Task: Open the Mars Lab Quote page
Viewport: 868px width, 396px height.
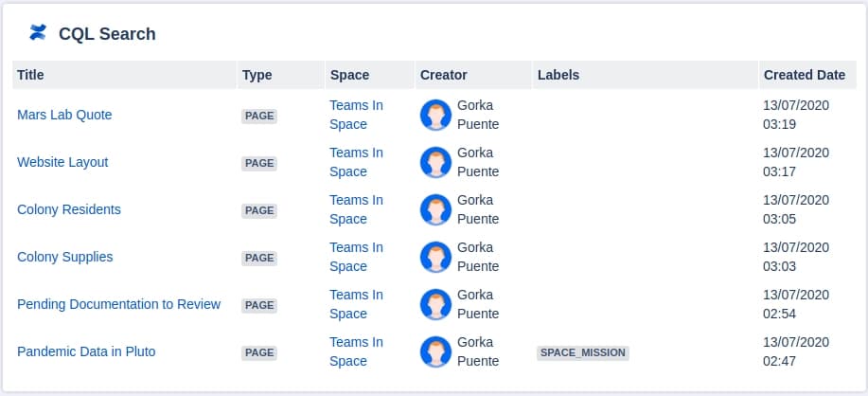Action: (x=64, y=115)
